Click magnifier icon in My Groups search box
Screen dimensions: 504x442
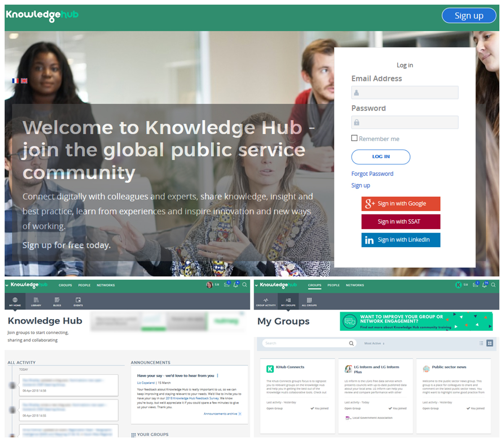point(351,343)
